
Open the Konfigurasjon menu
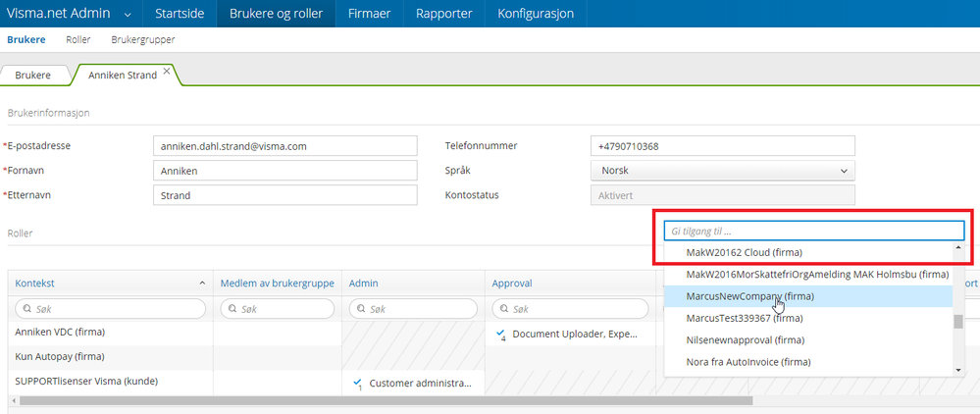pyautogui.click(x=536, y=13)
